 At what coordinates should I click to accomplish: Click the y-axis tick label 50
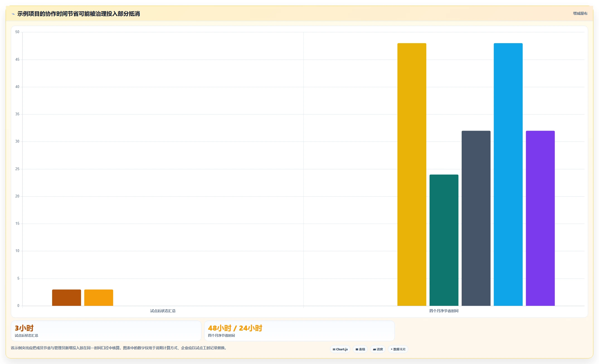coord(17,32)
